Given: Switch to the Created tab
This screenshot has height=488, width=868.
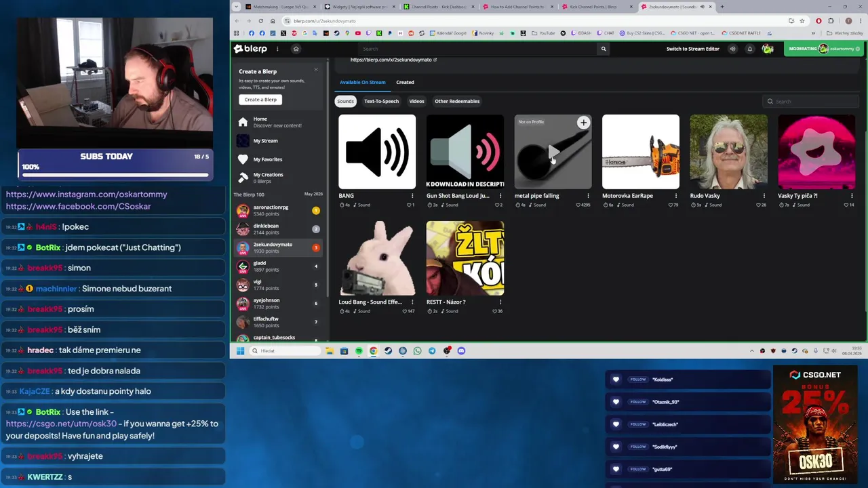Looking at the screenshot, I should coord(405,82).
